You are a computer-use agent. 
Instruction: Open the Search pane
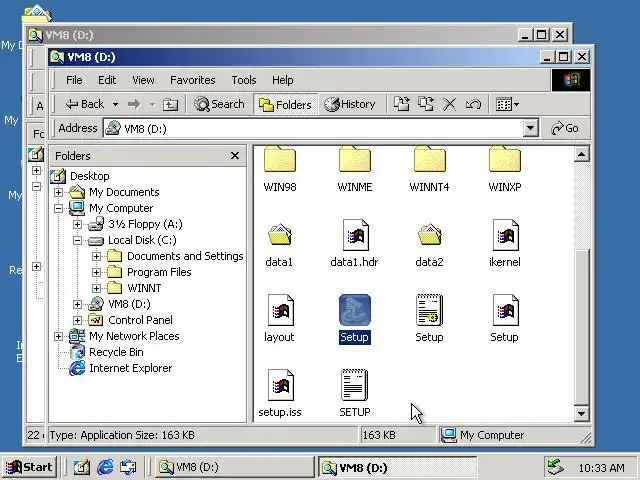point(219,104)
